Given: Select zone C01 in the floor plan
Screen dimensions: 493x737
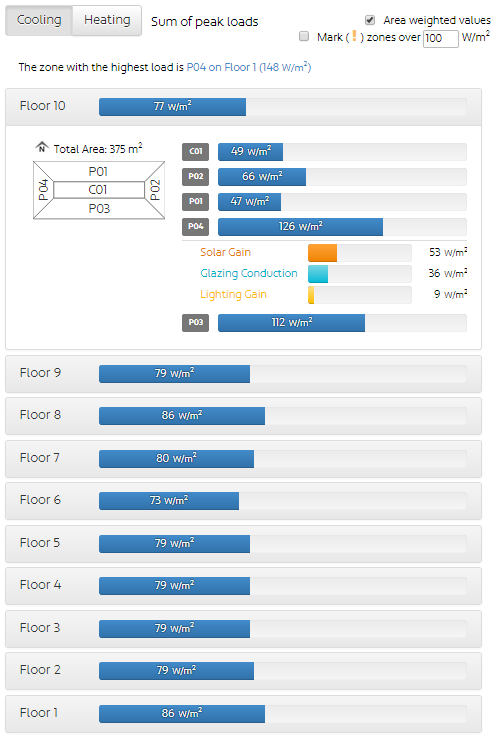Looking at the screenshot, I should [x=99, y=190].
